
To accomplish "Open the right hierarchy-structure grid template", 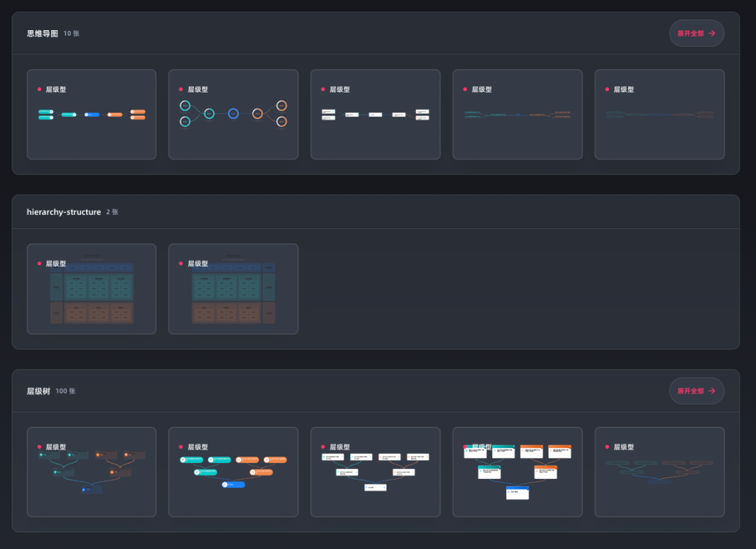I will click(x=233, y=294).
